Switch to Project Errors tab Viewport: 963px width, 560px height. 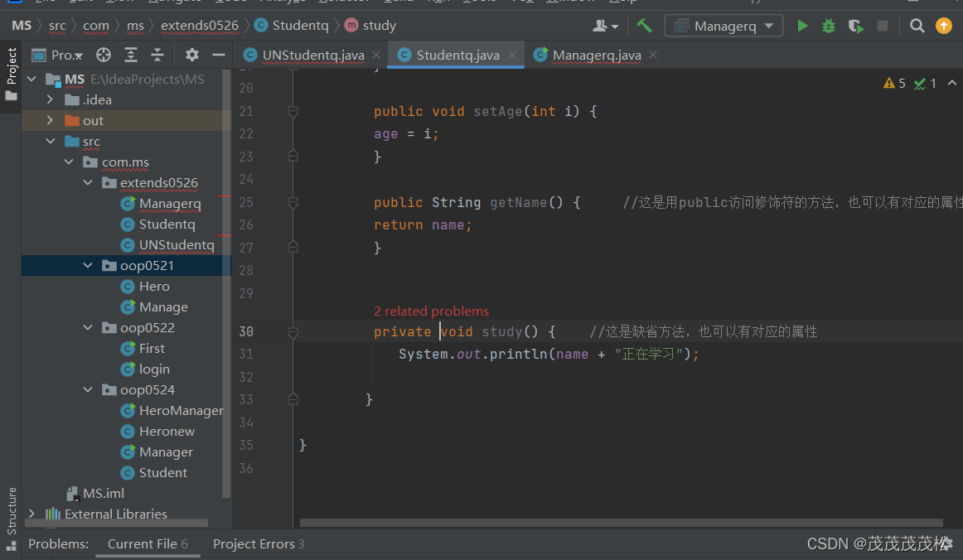(259, 544)
